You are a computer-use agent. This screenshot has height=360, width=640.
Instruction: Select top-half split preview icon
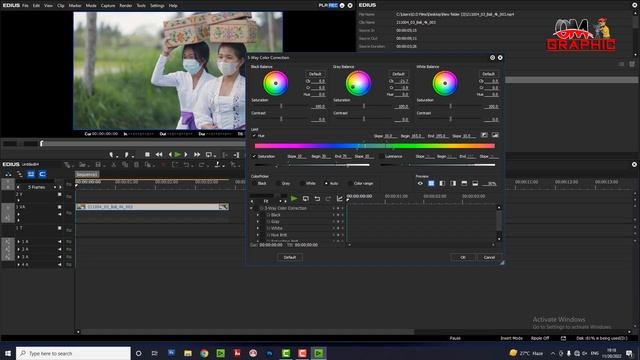coord(464,183)
